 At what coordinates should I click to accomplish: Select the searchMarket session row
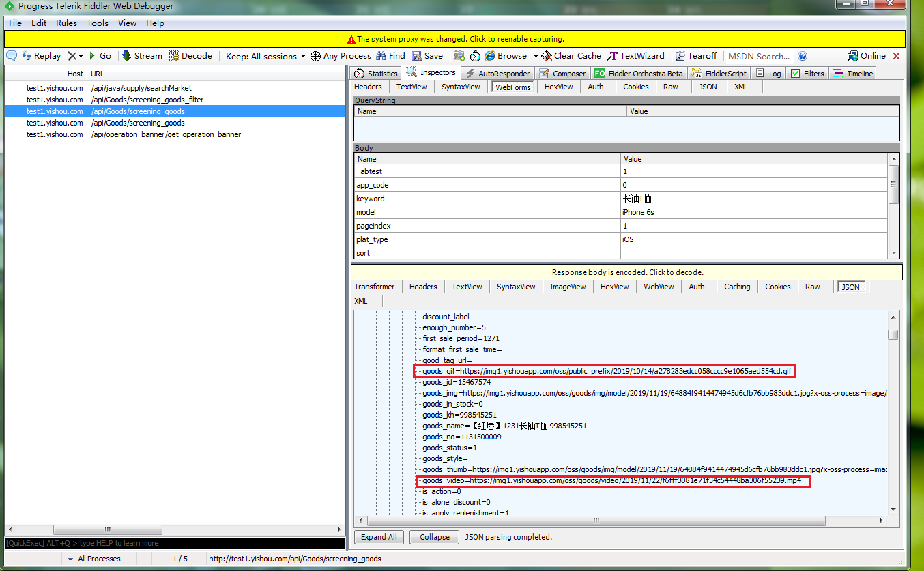click(x=175, y=88)
